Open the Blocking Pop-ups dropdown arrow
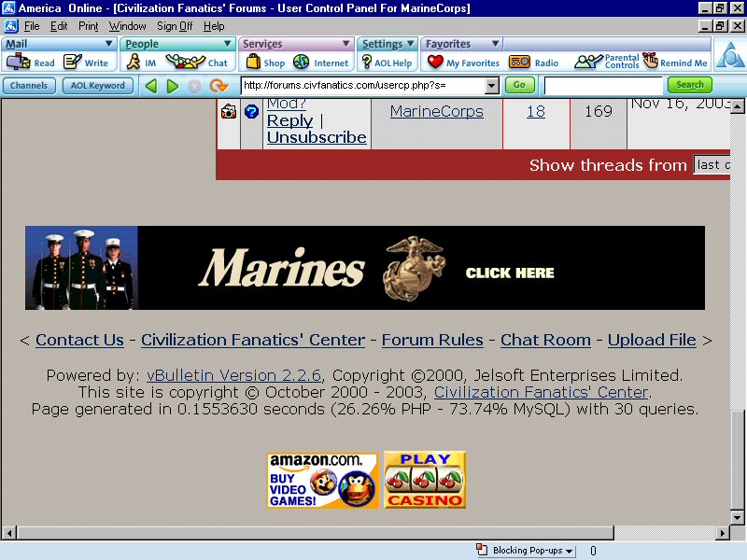The image size is (747, 560). (x=570, y=551)
